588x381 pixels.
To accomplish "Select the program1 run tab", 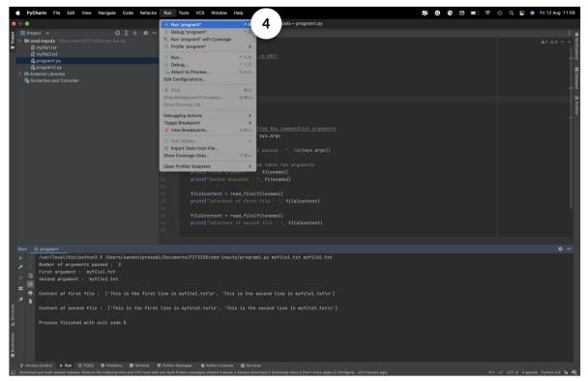I will pos(48,249).
